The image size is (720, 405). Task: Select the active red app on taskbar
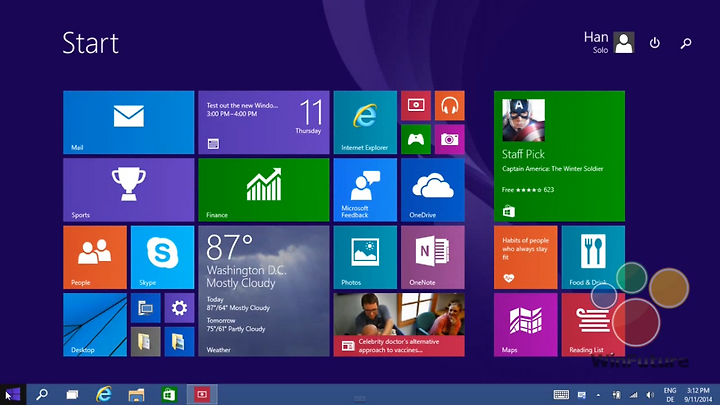tap(202, 394)
